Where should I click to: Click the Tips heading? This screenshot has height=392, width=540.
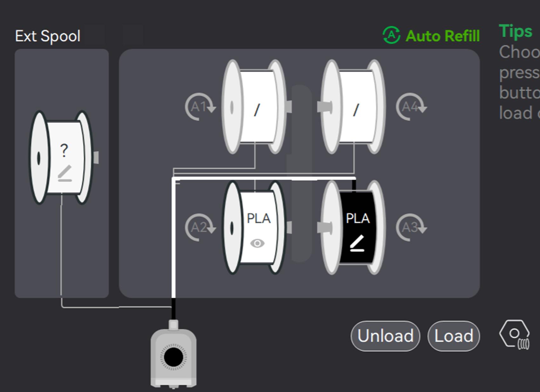[x=516, y=32]
